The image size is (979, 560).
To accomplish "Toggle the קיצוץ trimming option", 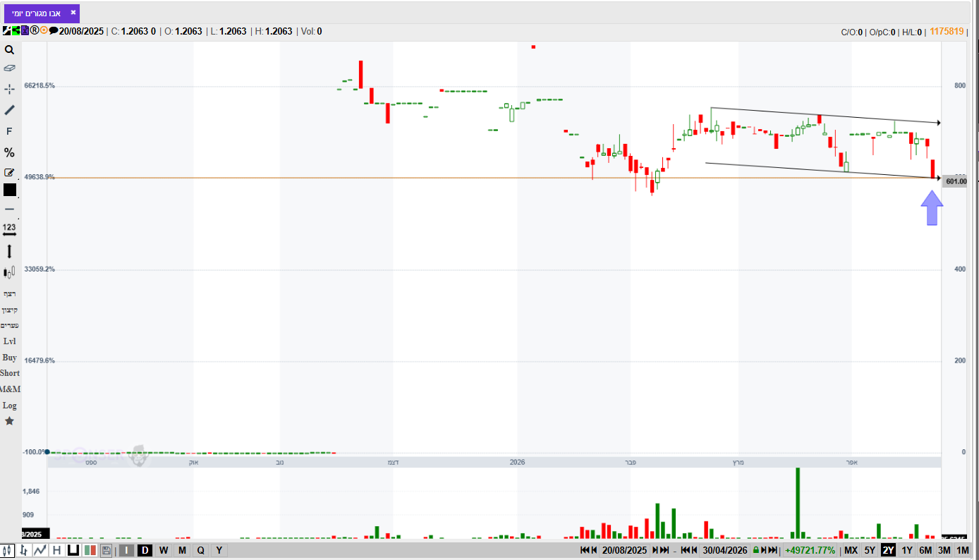I will 9,310.
